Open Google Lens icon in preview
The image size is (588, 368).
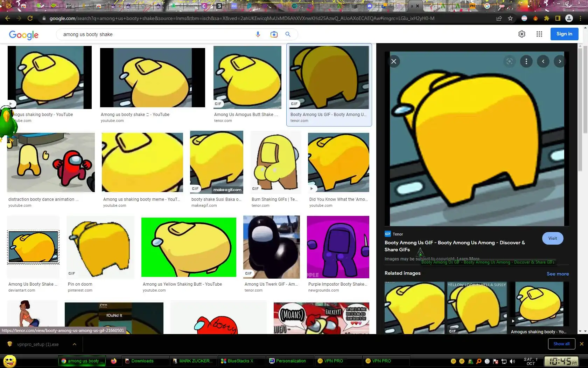[x=510, y=61]
